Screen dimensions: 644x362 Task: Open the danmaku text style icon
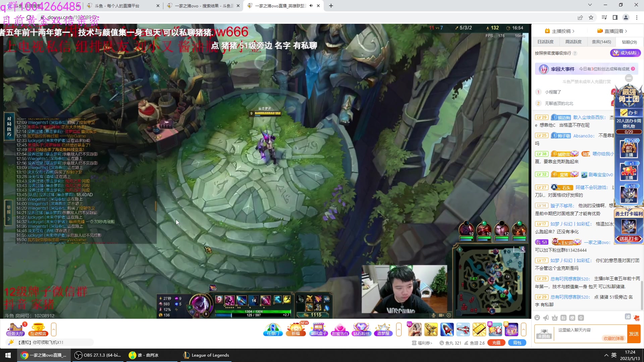[x=555, y=318]
